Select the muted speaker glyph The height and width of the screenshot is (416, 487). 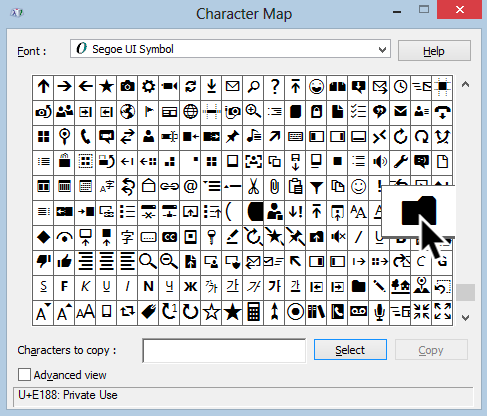tap(337, 237)
